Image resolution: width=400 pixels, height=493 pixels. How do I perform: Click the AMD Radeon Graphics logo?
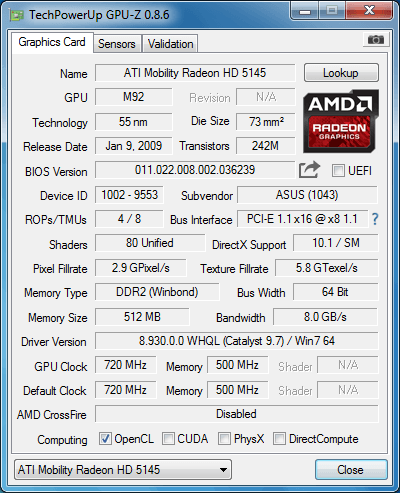341,121
